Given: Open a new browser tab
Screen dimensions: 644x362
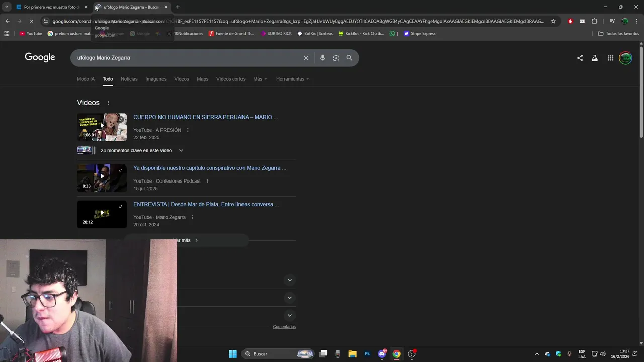Looking at the screenshot, I should (178, 7).
